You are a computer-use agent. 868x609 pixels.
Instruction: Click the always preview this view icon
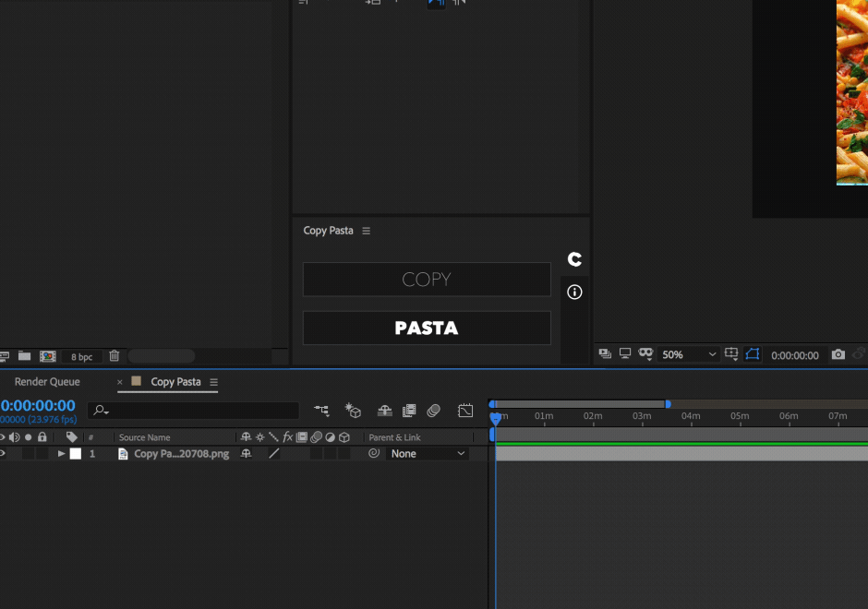(x=605, y=353)
